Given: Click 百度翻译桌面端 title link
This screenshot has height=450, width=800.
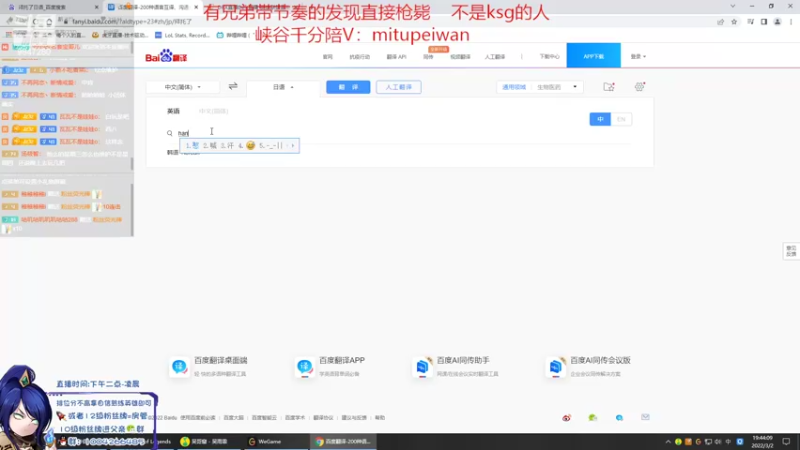Looking at the screenshot, I should [x=220, y=360].
